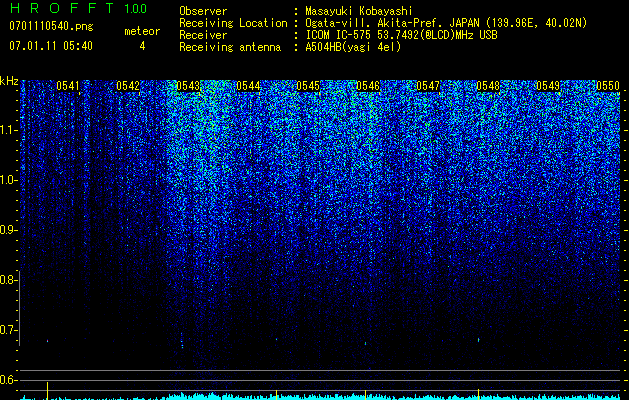This screenshot has height=400, width=629.
Task: Click the 0.9 kHz axis label
Action: click(x=8, y=230)
